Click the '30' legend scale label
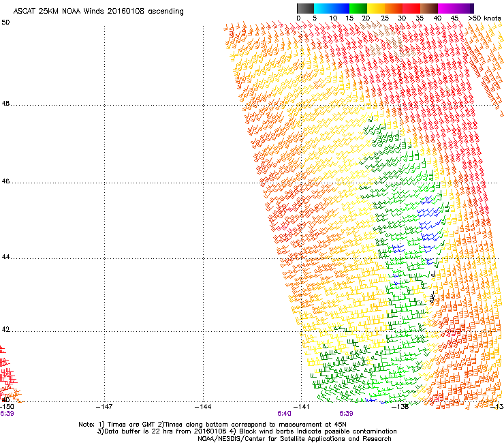Viewport: 504px width, 443px height. tap(402, 18)
